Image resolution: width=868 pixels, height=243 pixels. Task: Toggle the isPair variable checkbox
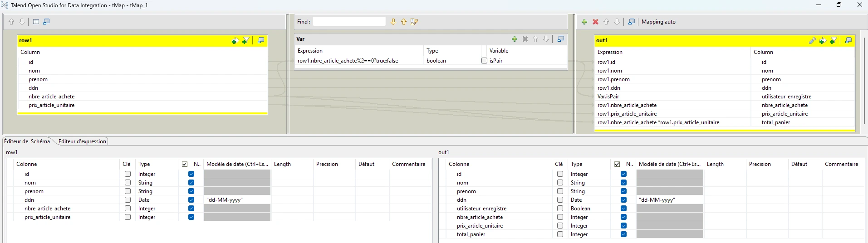click(484, 61)
